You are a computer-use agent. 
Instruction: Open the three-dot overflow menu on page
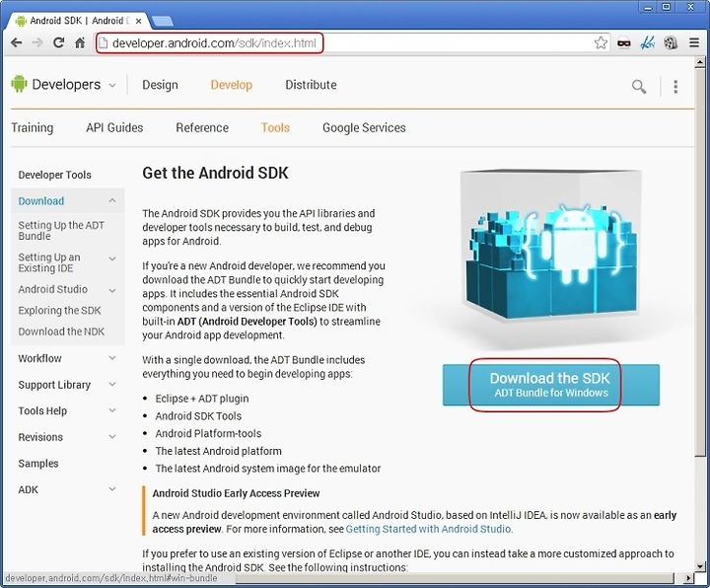(x=675, y=86)
